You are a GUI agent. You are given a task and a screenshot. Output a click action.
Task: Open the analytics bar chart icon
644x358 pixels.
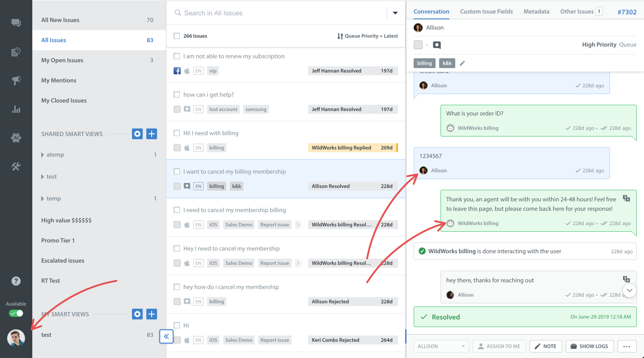pos(16,109)
